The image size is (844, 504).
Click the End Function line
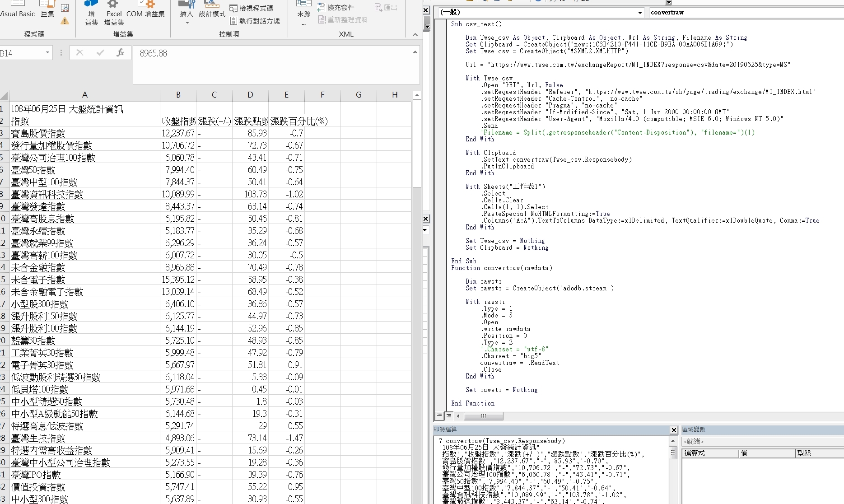(x=473, y=404)
